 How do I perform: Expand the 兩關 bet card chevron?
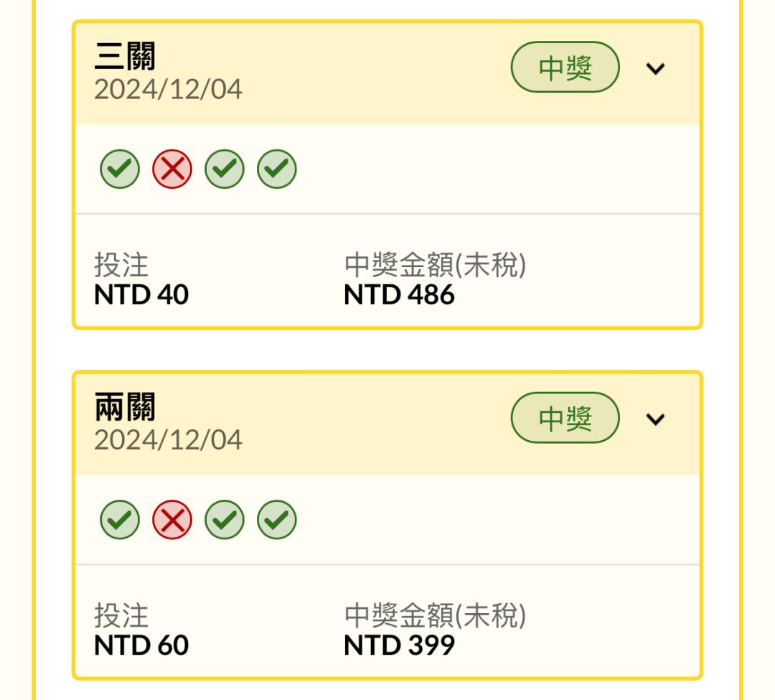655,419
